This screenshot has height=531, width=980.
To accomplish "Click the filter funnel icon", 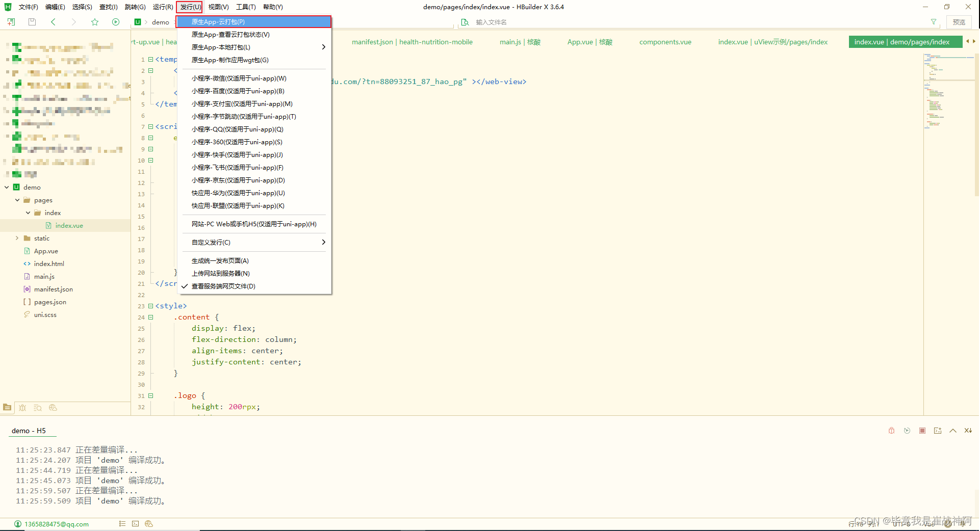I will pyautogui.click(x=934, y=22).
